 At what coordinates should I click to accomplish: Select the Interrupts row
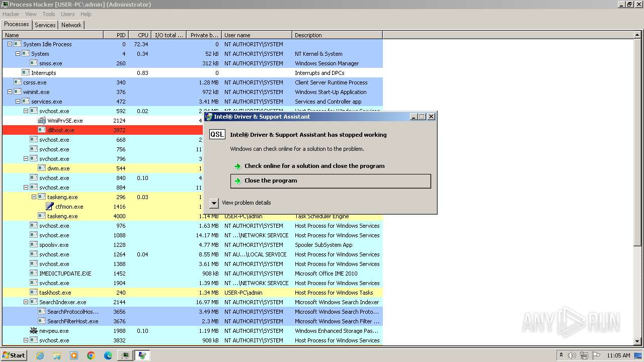click(193, 73)
